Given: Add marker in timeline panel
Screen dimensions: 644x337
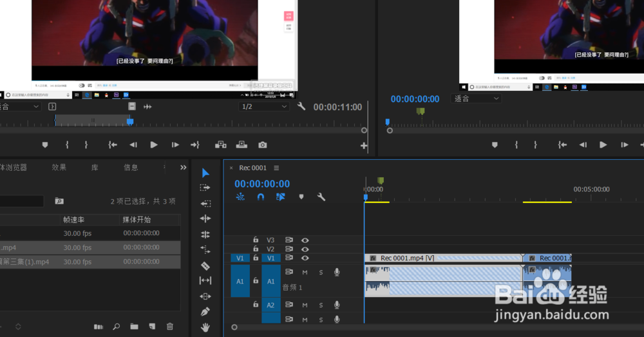Looking at the screenshot, I should 301,197.
